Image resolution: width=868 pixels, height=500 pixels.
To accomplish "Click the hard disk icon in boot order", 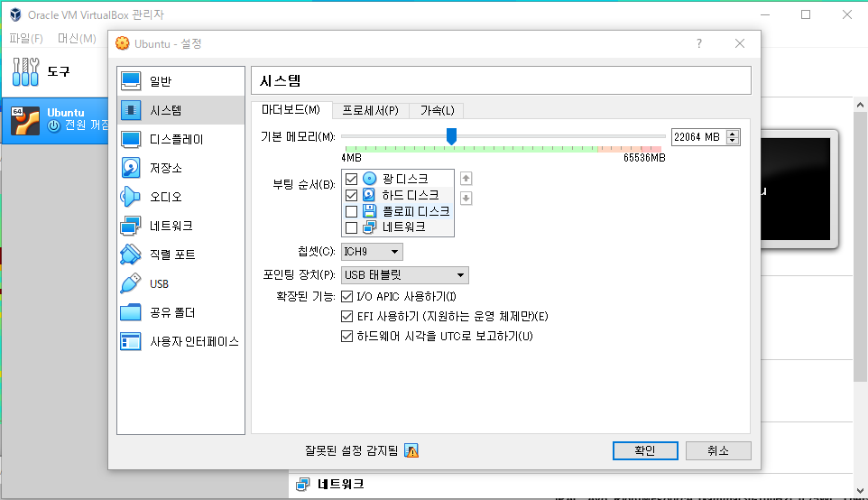I will [369, 195].
